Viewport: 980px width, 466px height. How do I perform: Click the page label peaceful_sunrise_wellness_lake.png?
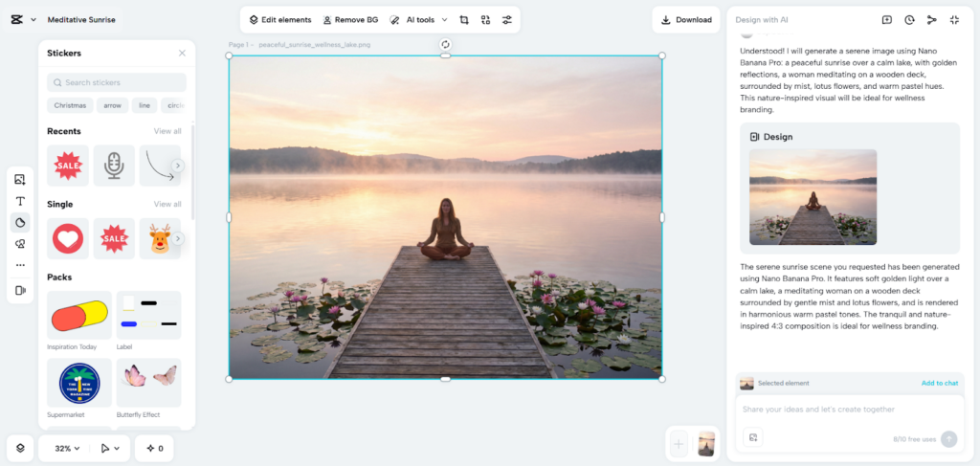click(314, 44)
